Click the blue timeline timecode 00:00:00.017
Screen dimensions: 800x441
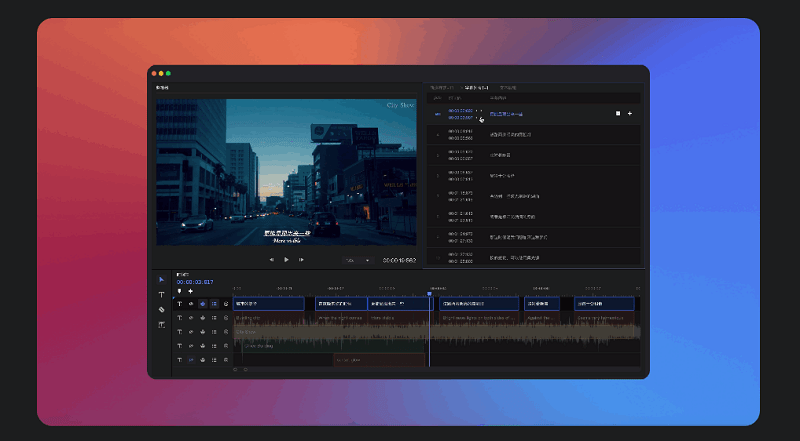(x=195, y=282)
